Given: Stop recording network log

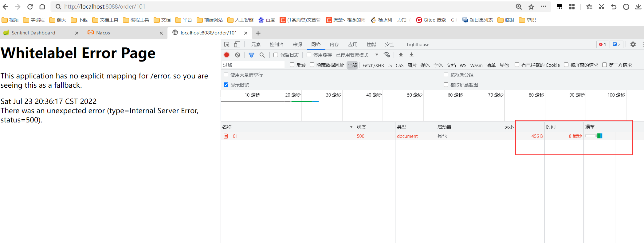Looking at the screenshot, I should 227,55.
